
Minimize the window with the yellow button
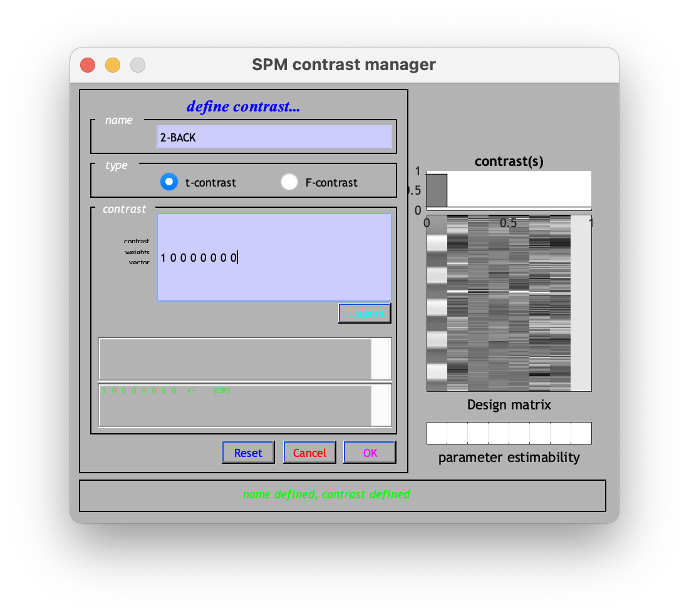(x=113, y=65)
